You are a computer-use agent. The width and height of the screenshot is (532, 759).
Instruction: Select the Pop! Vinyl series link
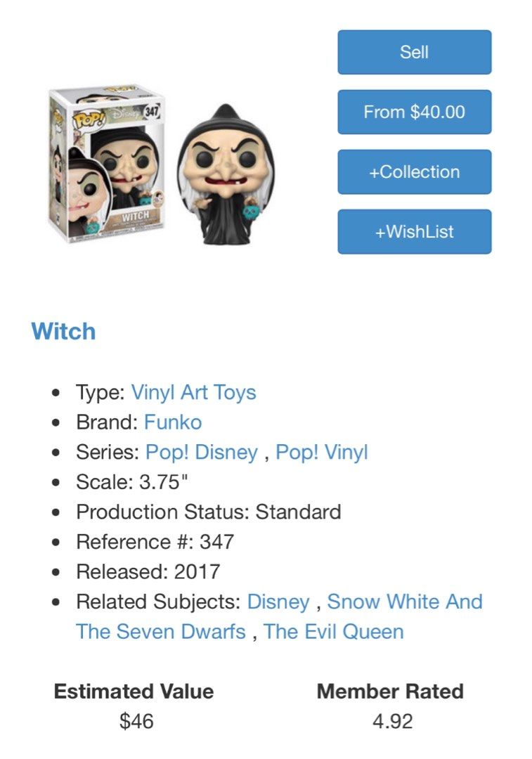[x=322, y=452]
